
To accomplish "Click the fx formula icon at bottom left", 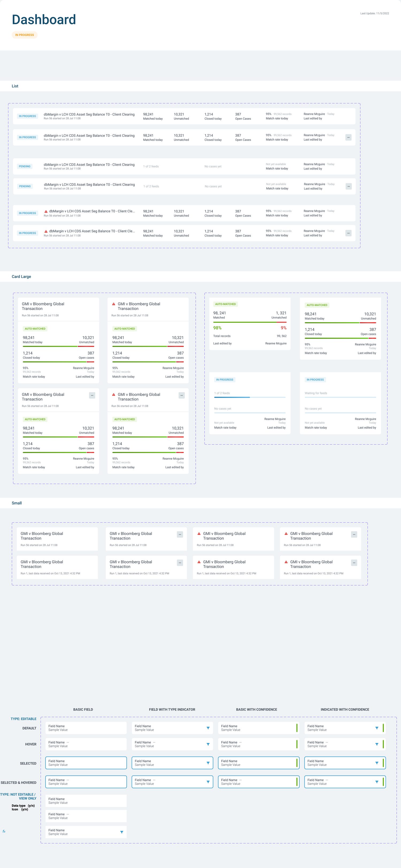I will coord(4,831).
